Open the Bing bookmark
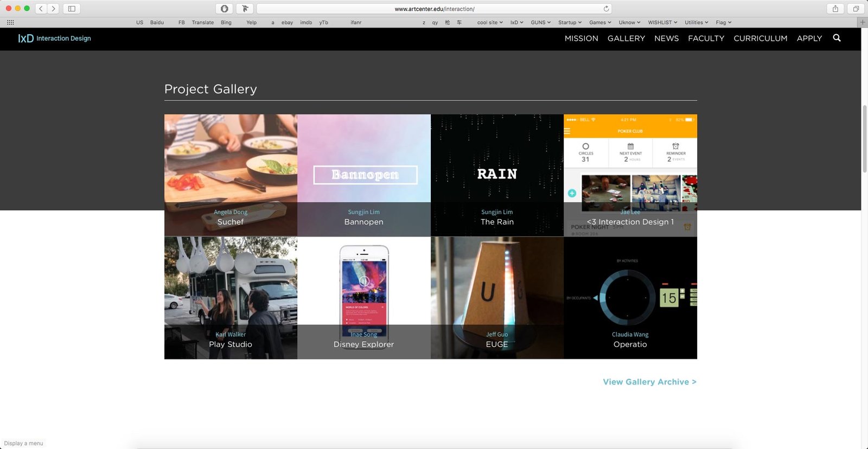 pyautogui.click(x=226, y=22)
